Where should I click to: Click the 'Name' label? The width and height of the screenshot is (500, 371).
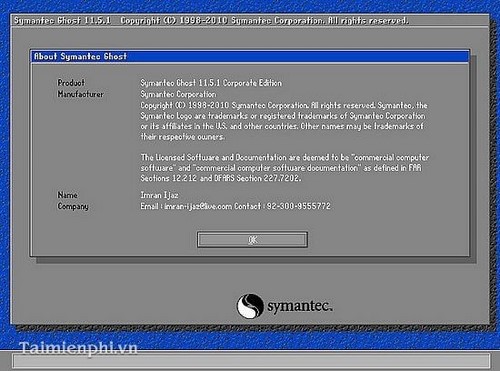[x=67, y=195]
